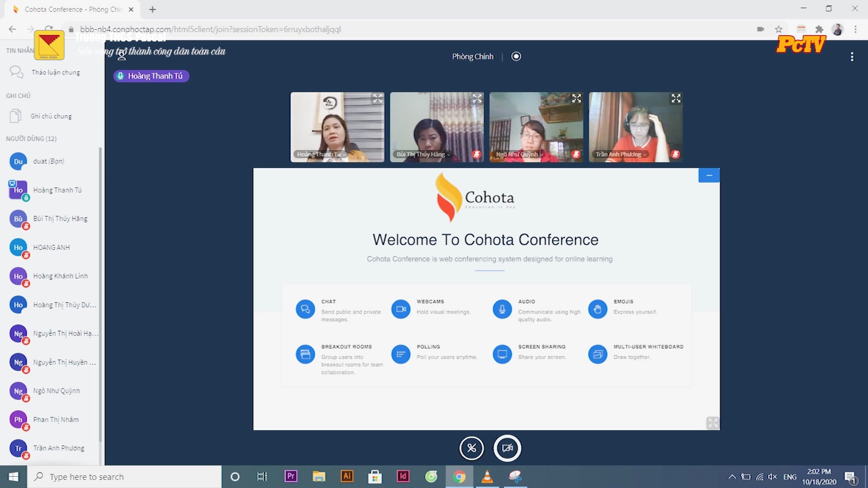The width and height of the screenshot is (868, 488).
Task: Open the Chrome profile avatar
Action: (837, 29)
